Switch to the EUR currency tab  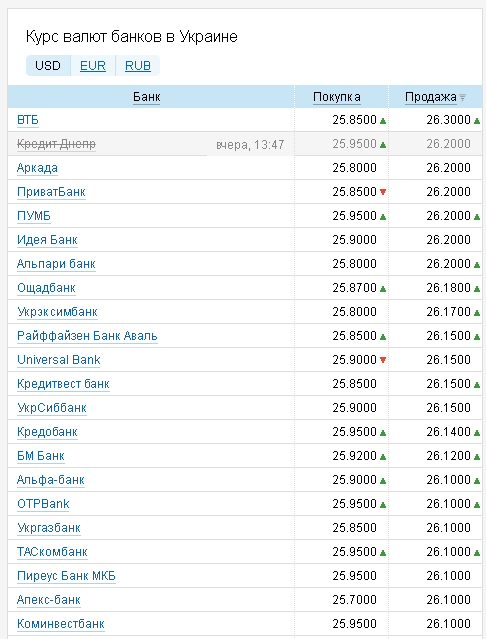click(x=93, y=66)
